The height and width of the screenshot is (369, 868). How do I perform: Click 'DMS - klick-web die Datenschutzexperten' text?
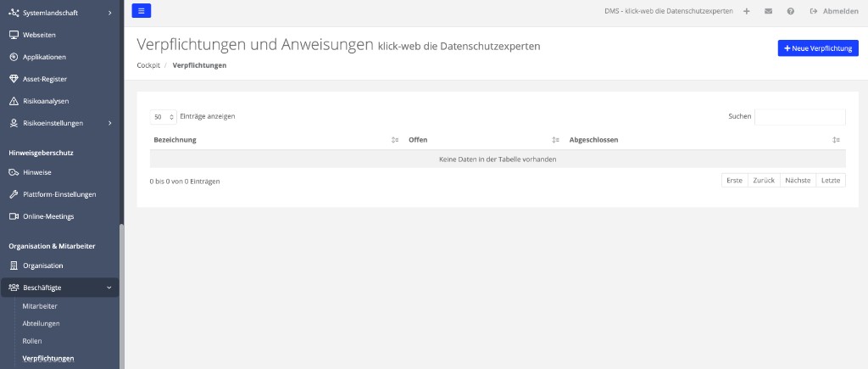669,11
